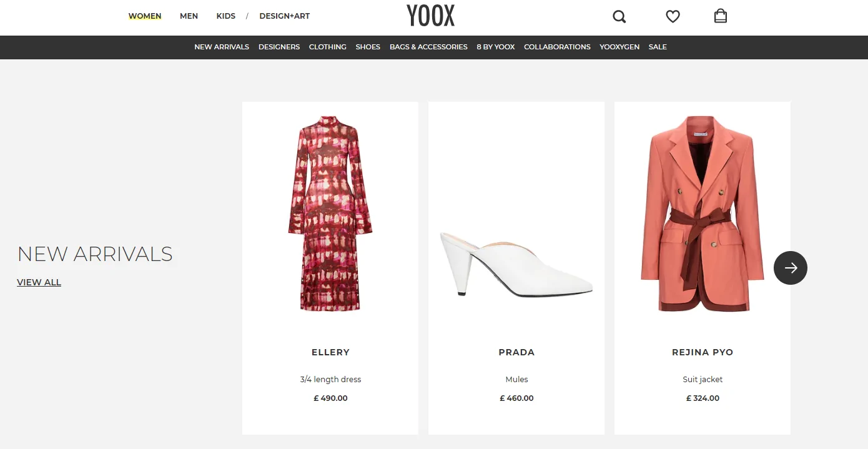Open the Ellery dress product image
Viewport: 868px width, 449px height.
pyautogui.click(x=330, y=214)
